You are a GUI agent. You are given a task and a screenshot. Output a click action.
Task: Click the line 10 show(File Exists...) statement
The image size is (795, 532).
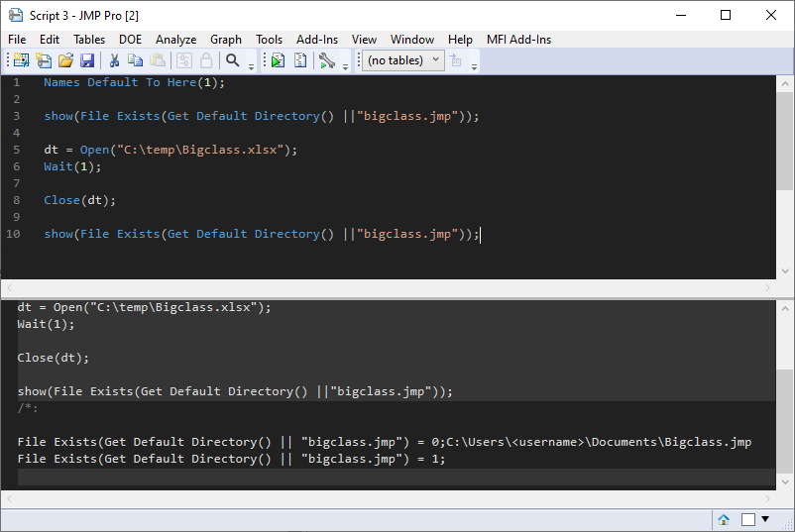point(261,235)
